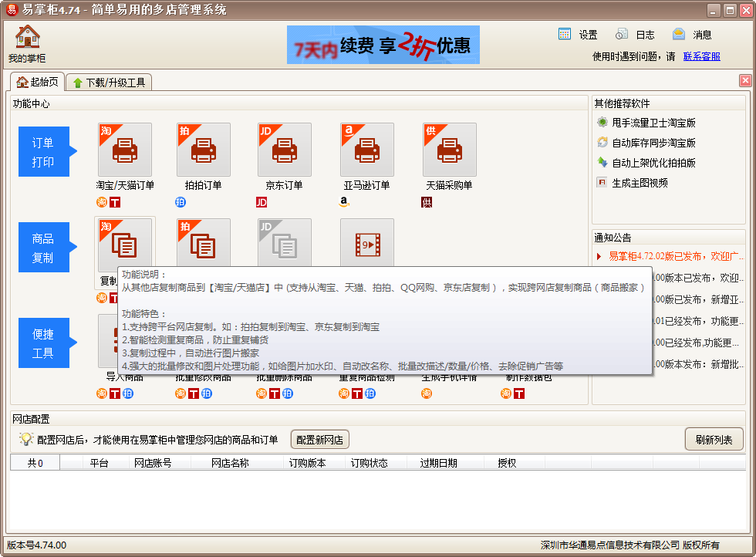Open the 京东订单 print icon
Viewport: 756px width, 557px height.
click(285, 150)
